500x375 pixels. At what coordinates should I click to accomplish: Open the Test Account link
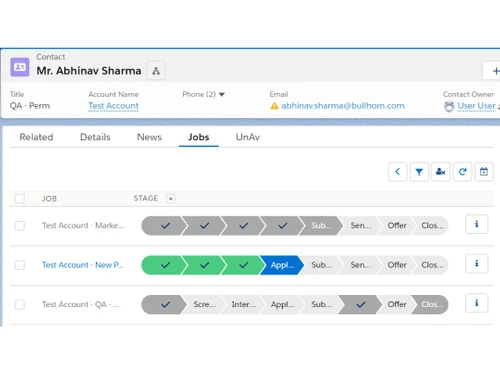tap(113, 106)
